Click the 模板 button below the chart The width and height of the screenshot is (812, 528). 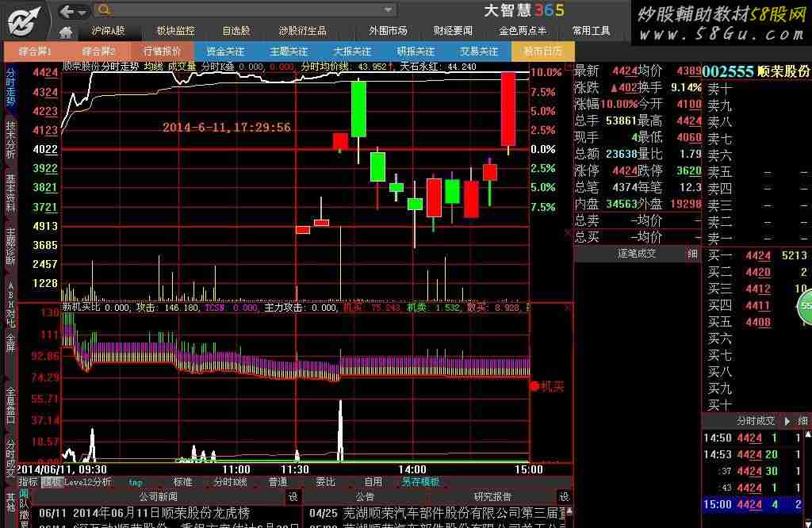[52, 482]
